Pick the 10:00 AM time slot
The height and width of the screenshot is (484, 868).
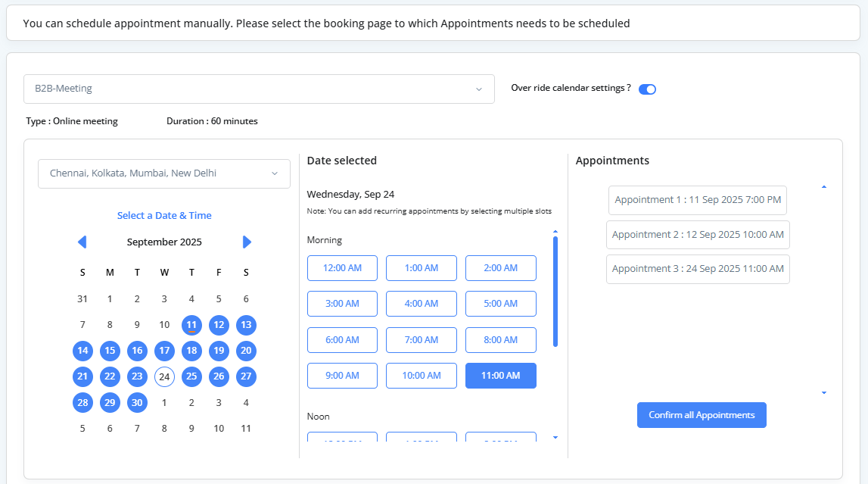pos(422,375)
